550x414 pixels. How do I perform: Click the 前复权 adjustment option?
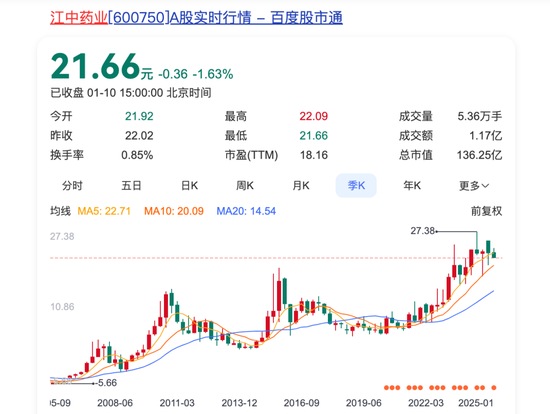coord(486,211)
